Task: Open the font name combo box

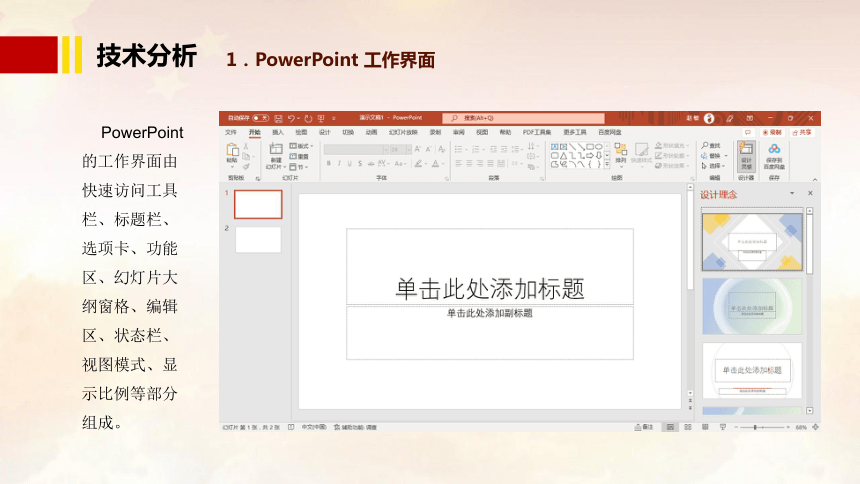Action: [356, 149]
